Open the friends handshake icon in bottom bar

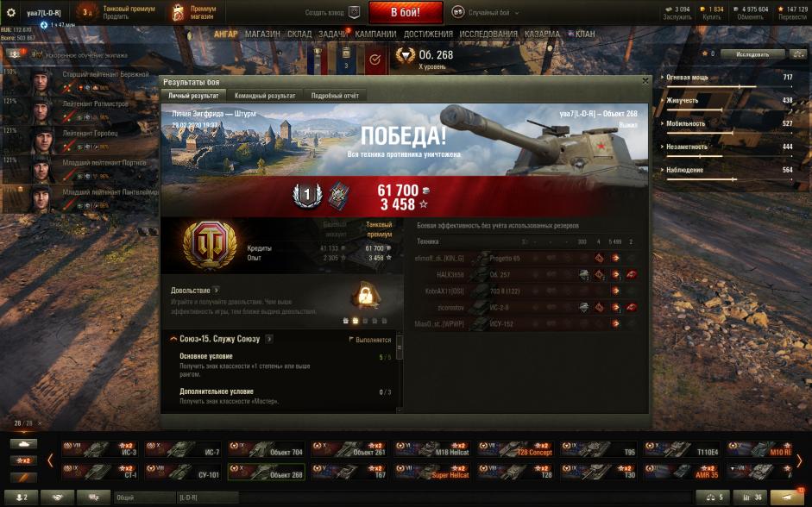[x=58, y=498]
